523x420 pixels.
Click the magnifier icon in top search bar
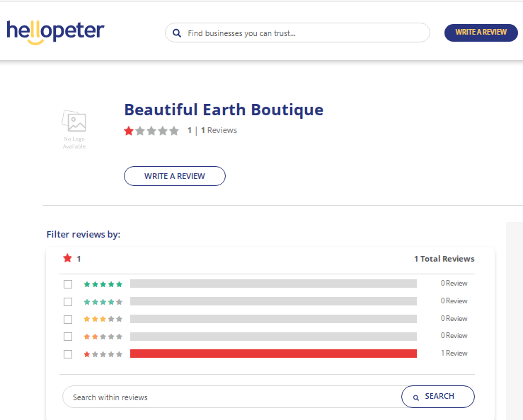pos(177,33)
